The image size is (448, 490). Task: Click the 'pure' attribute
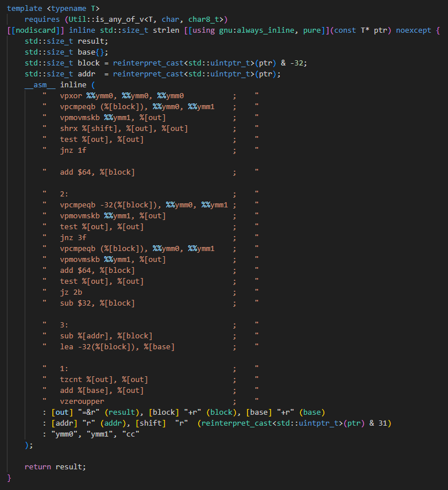pos(312,30)
